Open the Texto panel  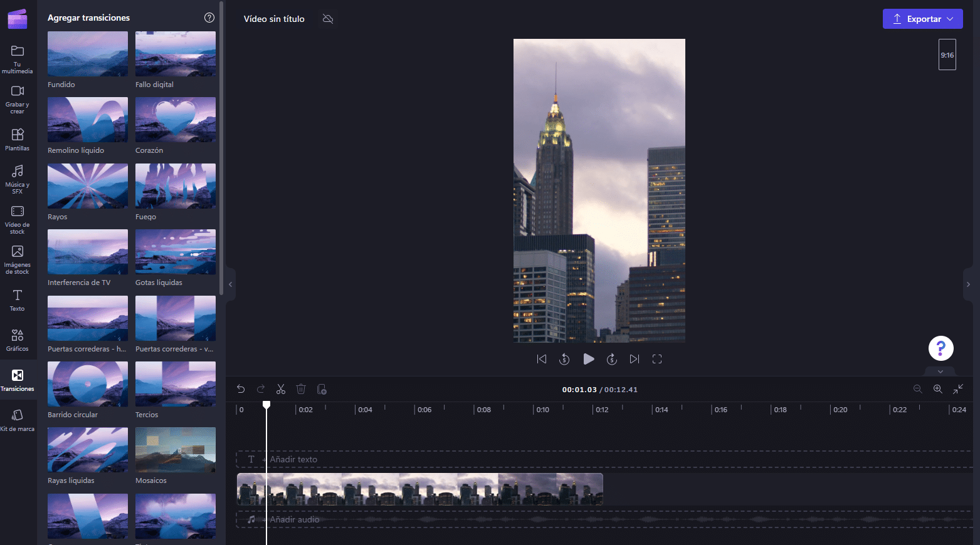(18, 300)
